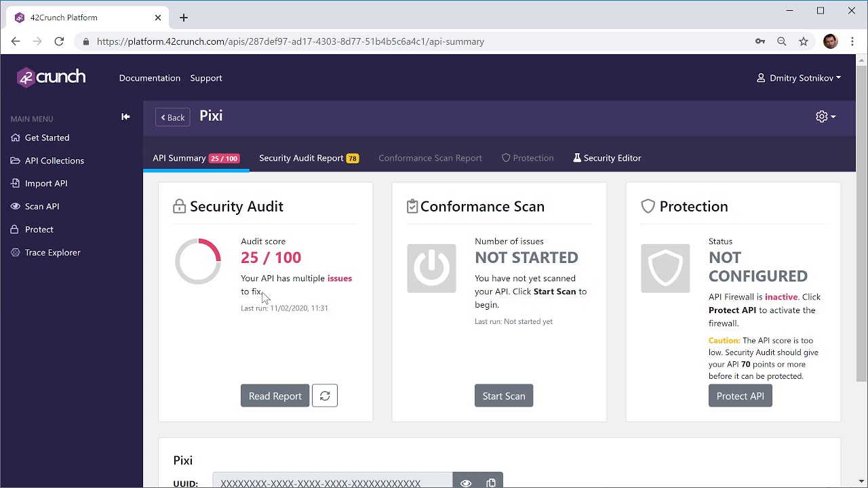Click the NOT STARTED status text
The height and width of the screenshot is (488, 868).
click(526, 258)
